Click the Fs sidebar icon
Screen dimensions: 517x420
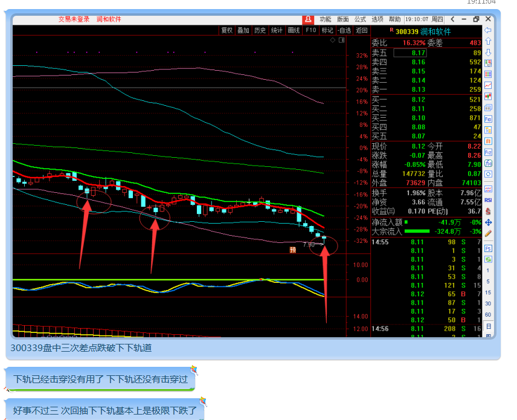[488, 248]
